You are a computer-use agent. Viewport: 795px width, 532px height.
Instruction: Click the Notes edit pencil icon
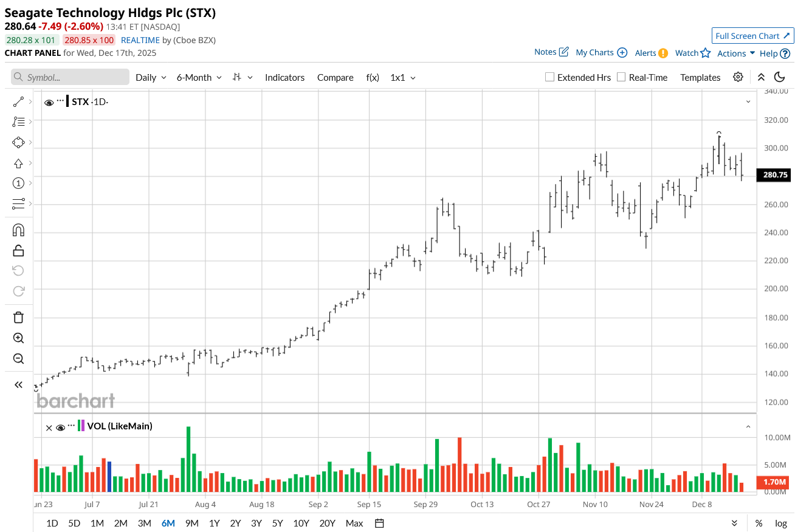click(563, 52)
